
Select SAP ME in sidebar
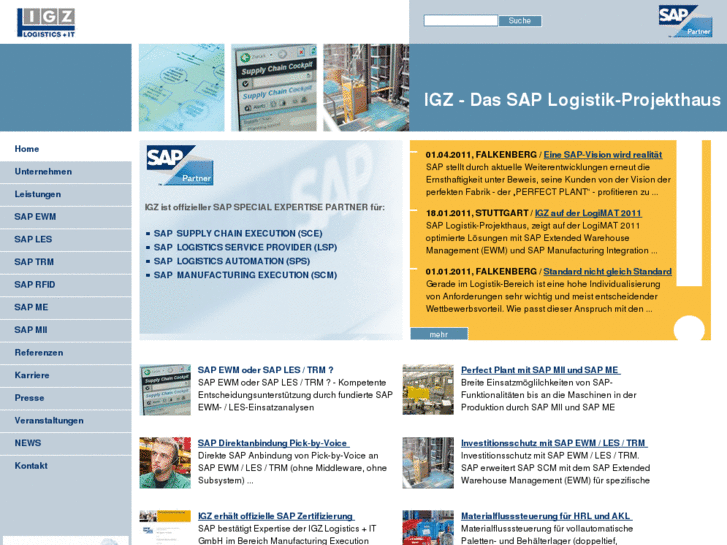tap(66, 308)
